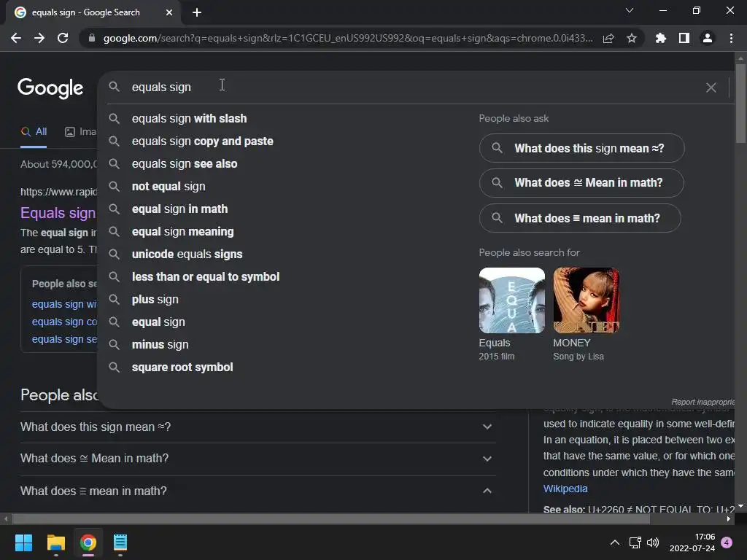The height and width of the screenshot is (560, 747).
Task: Open 'What does ≅ Mean in math?' pill
Action: [581, 183]
